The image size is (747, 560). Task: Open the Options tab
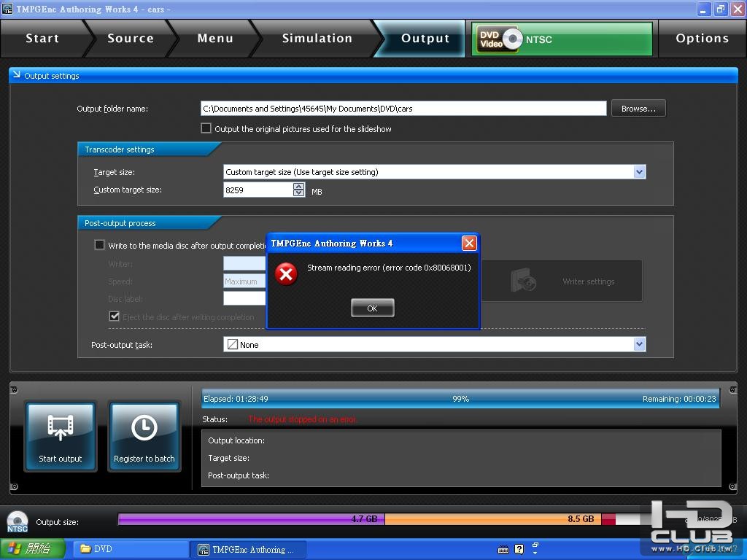point(703,39)
